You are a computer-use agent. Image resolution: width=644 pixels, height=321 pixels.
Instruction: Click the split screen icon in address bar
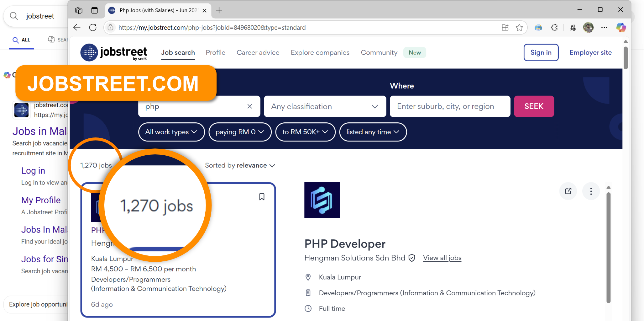505,28
